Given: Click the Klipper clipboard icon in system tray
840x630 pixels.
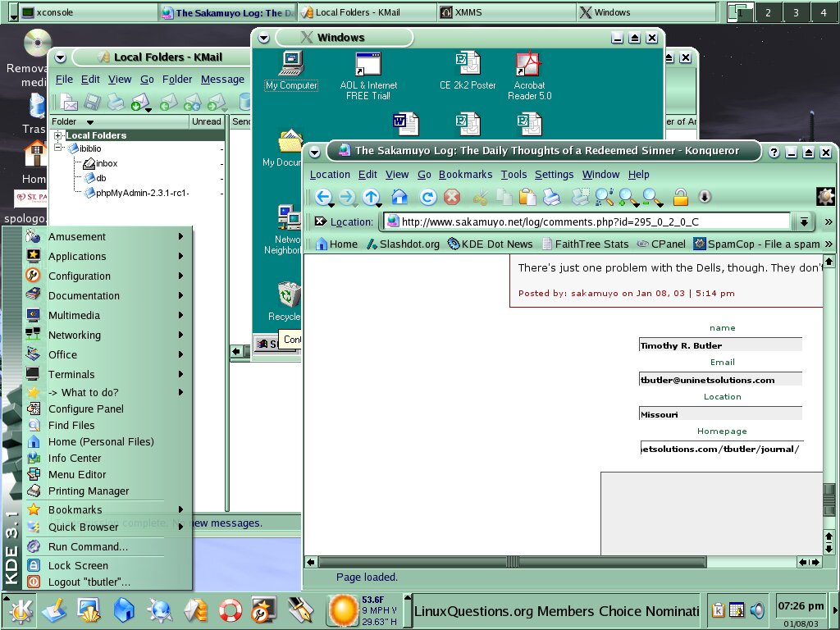Looking at the screenshot, I should [718, 610].
